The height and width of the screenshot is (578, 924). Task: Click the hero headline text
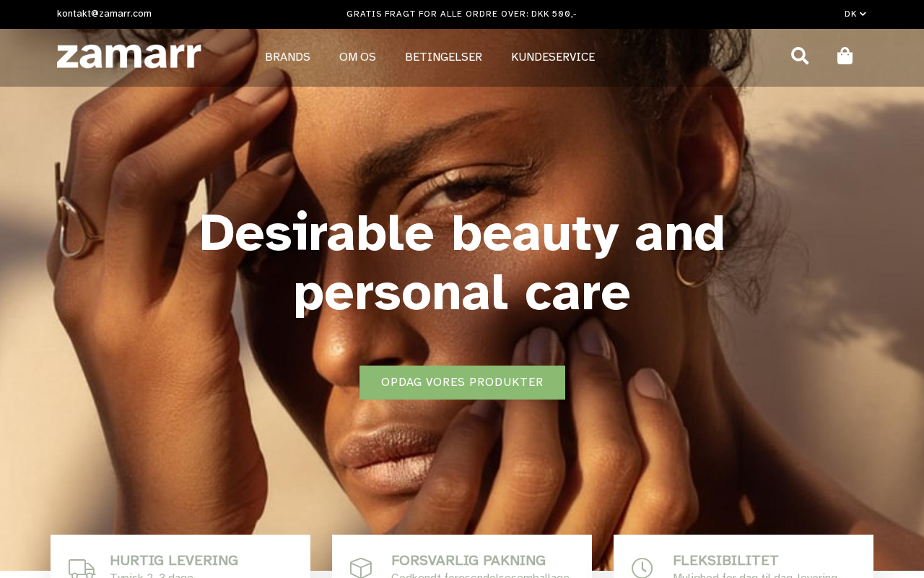[x=462, y=262]
